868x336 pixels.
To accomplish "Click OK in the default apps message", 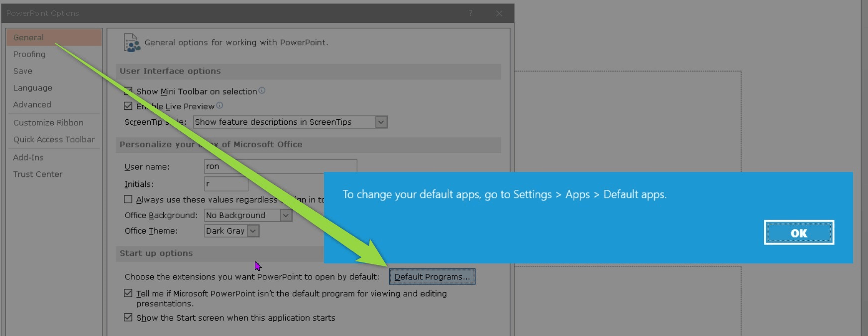I will [799, 233].
